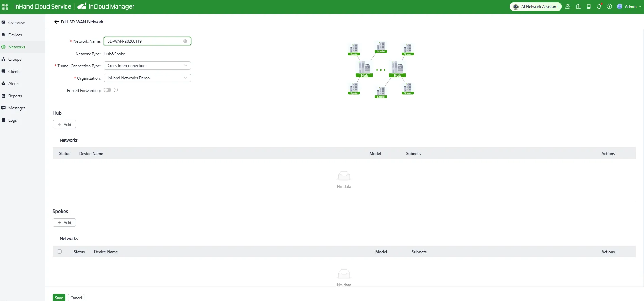
Task: Click the Model column header in Spokes table
Action: [x=381, y=252]
